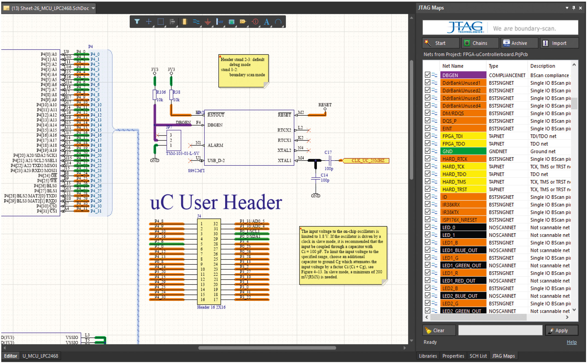588x364 pixels.
Task: Select the rectangular selection tool
Action: tap(161, 22)
